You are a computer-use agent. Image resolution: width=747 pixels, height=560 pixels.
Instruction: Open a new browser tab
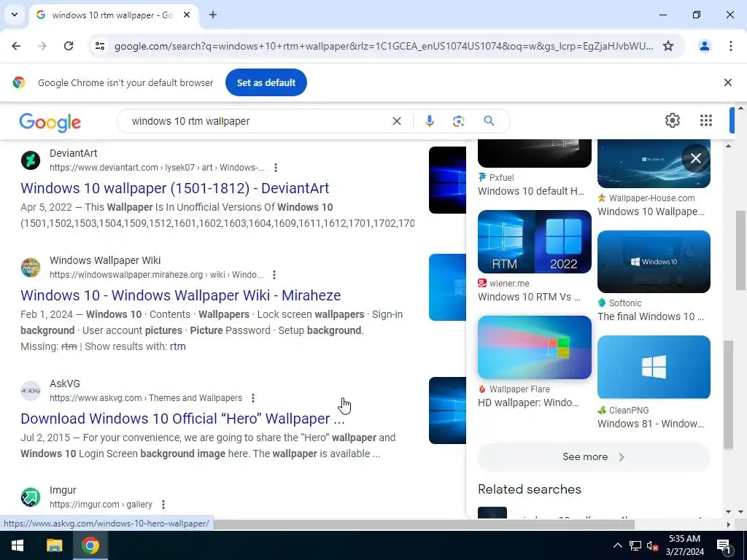213,15
